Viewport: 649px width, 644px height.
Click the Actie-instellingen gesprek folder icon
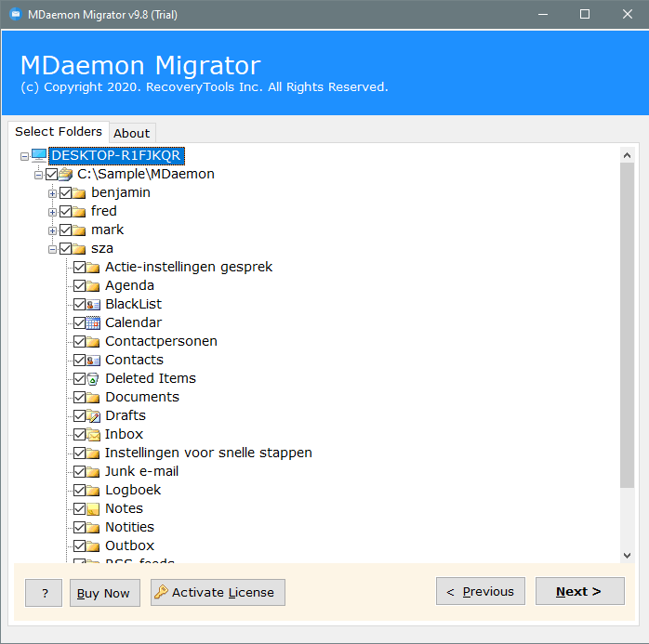point(93,268)
